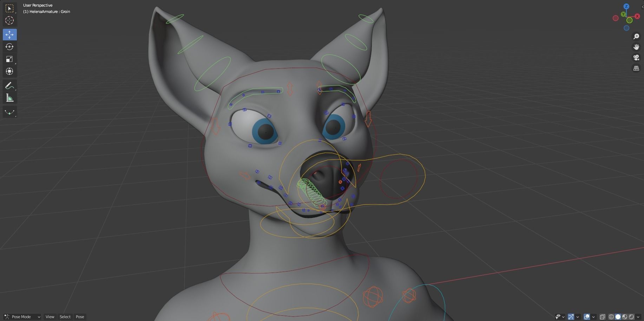Click the negative Y green circle on gizmo
Screen dimensions: 644x321
629,20
